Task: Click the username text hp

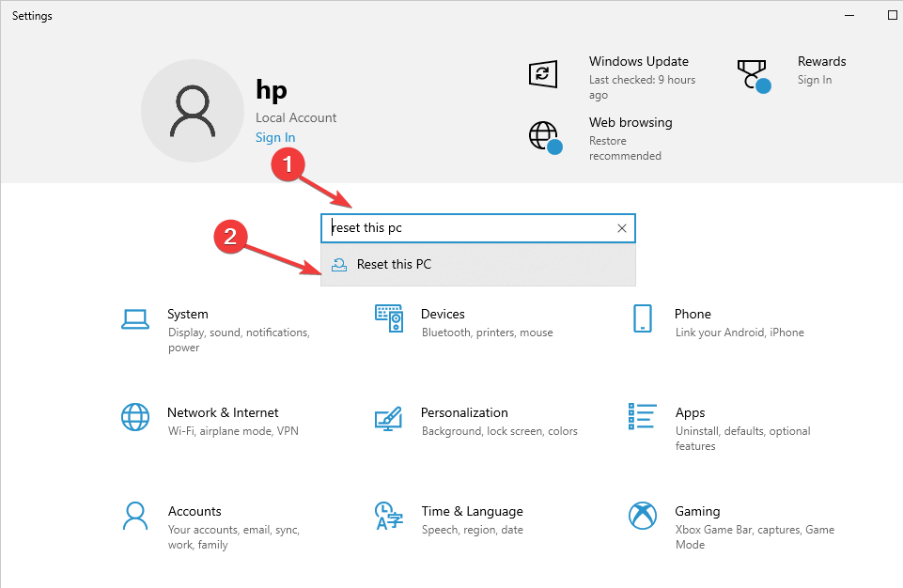Action: 272,90
